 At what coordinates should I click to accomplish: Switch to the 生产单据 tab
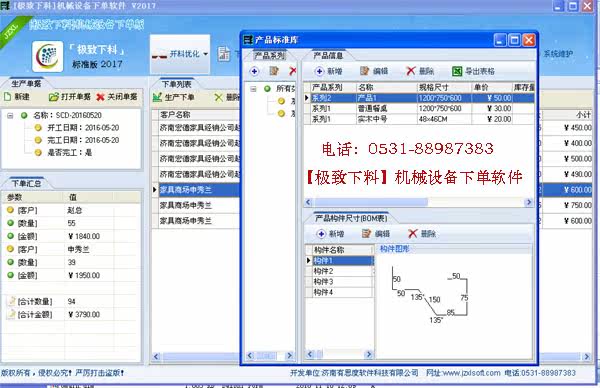(26, 83)
